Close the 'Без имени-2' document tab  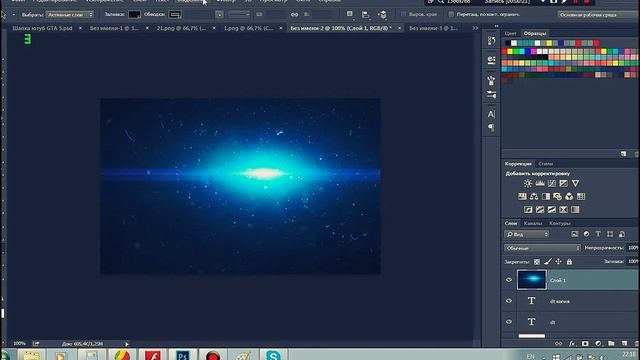point(399,28)
